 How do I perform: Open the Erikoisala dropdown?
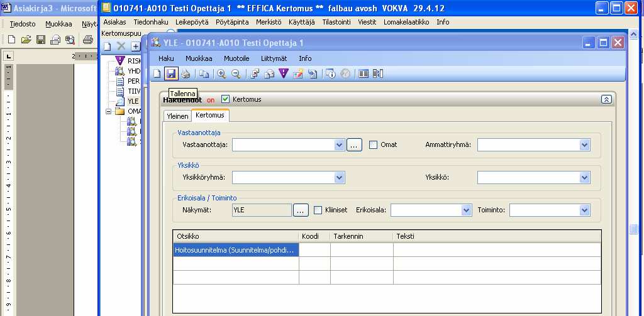pos(467,210)
